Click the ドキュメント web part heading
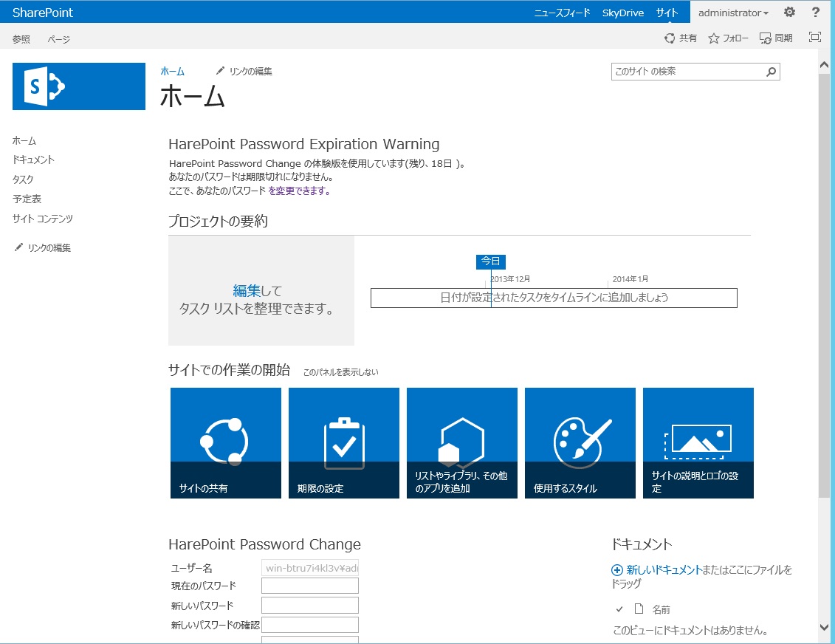 tap(642, 544)
